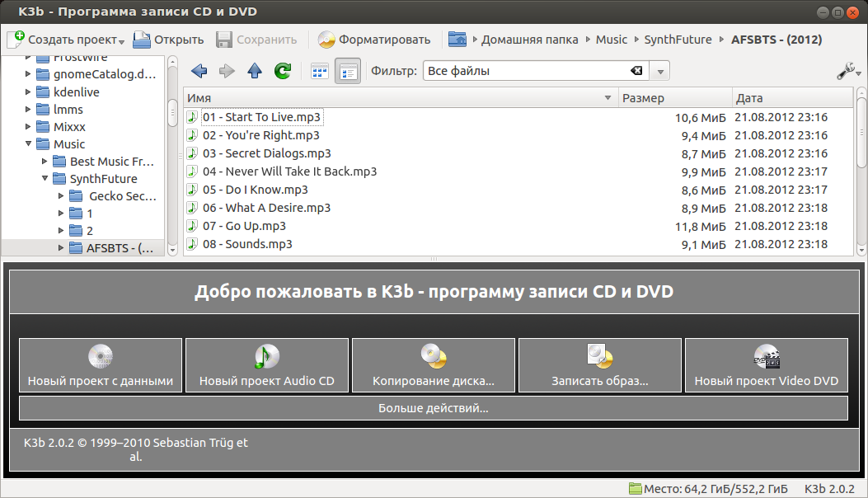This screenshot has width=868, height=498.
Task: Go up one folder level
Action: (x=255, y=71)
